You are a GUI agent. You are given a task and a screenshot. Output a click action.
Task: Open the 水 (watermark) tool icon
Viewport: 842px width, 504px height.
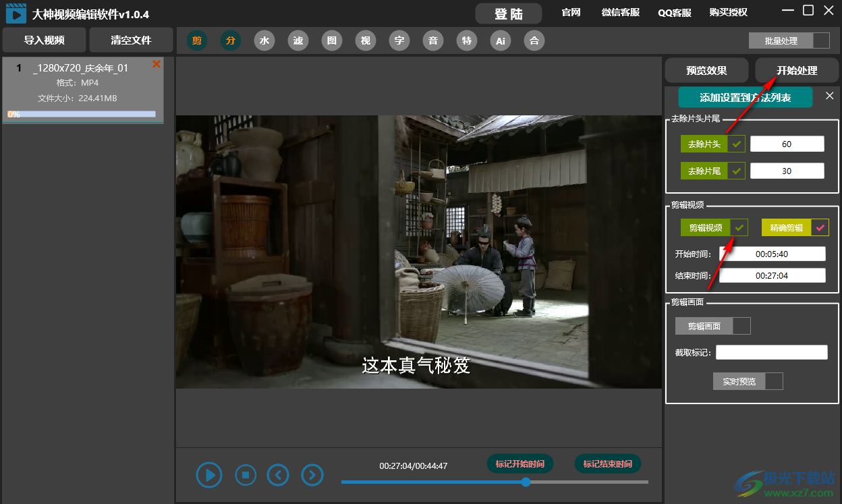pos(264,40)
